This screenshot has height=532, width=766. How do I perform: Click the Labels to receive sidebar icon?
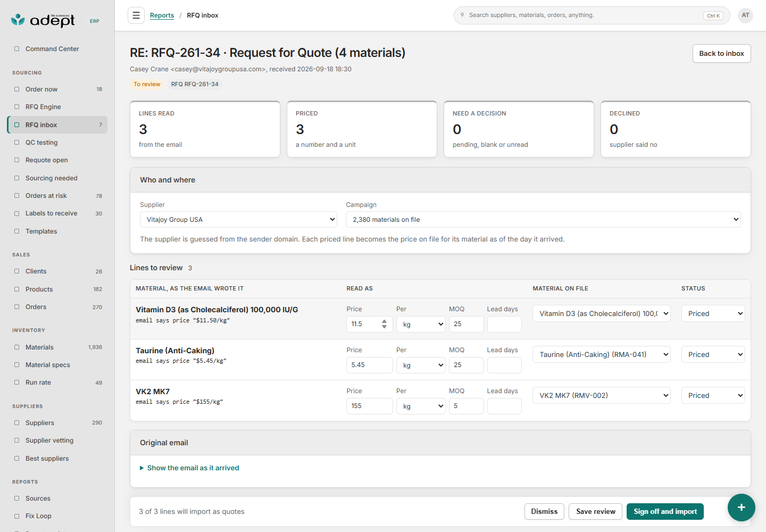[16, 213]
